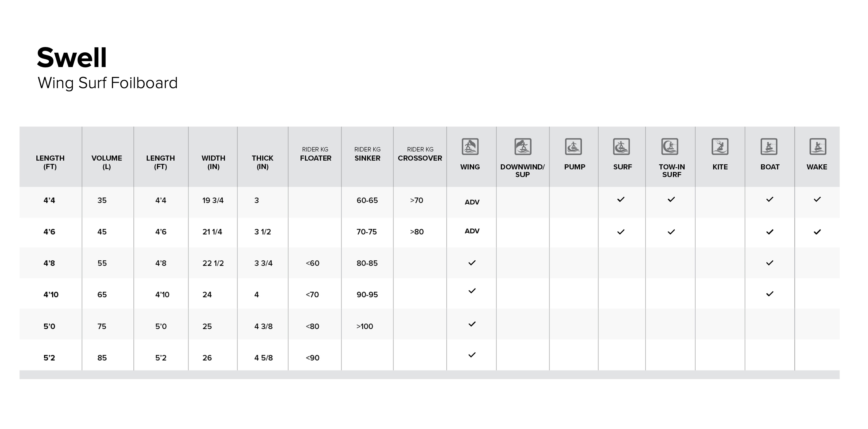
Task: Click the Wing checkmark in the 4'10 row
Action: 472,291
